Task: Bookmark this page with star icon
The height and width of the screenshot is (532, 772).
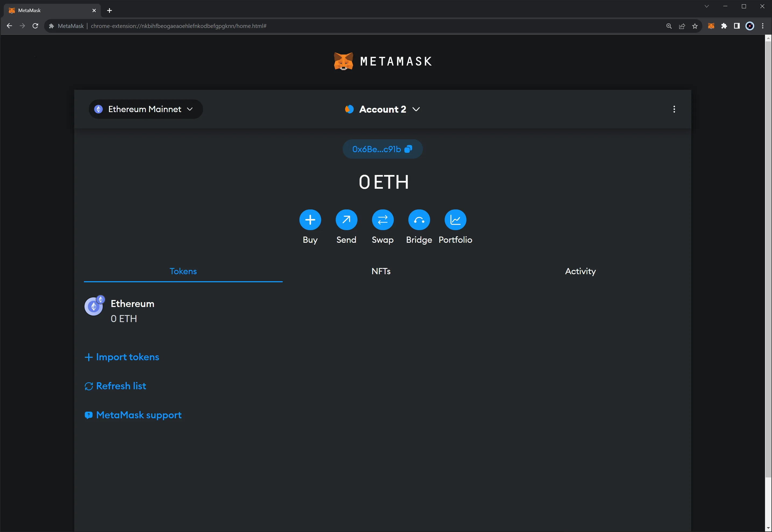Action: (x=695, y=26)
